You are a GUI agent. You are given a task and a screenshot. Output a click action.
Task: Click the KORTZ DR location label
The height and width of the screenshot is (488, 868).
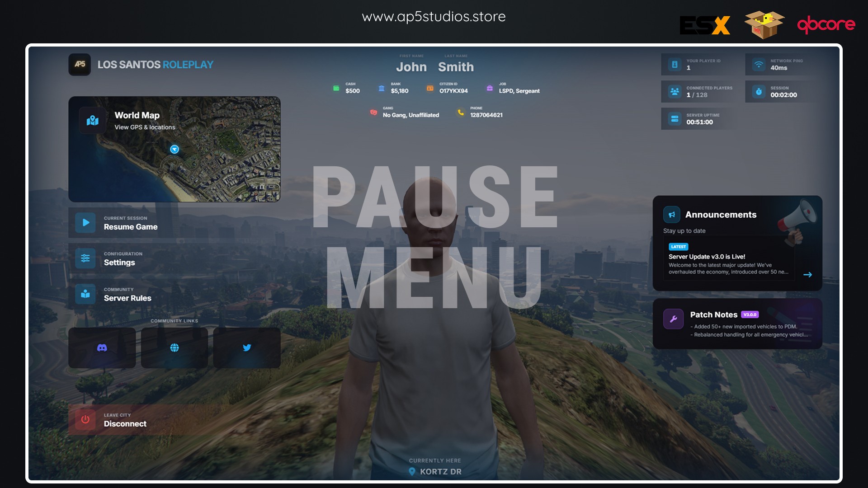[x=441, y=472]
